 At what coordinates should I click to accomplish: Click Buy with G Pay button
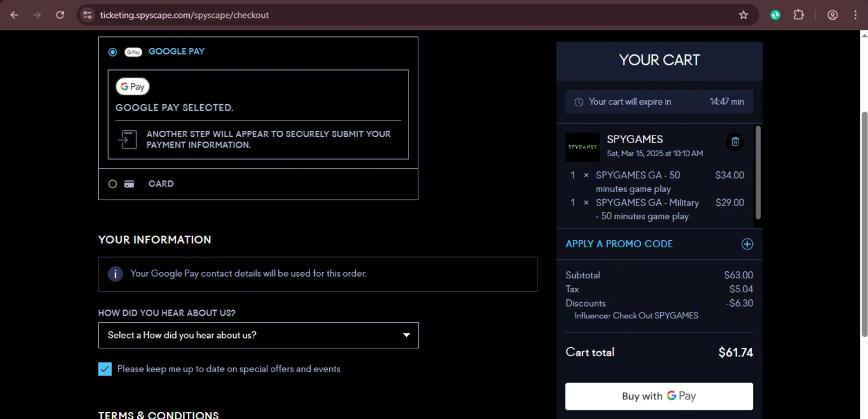pyautogui.click(x=659, y=396)
